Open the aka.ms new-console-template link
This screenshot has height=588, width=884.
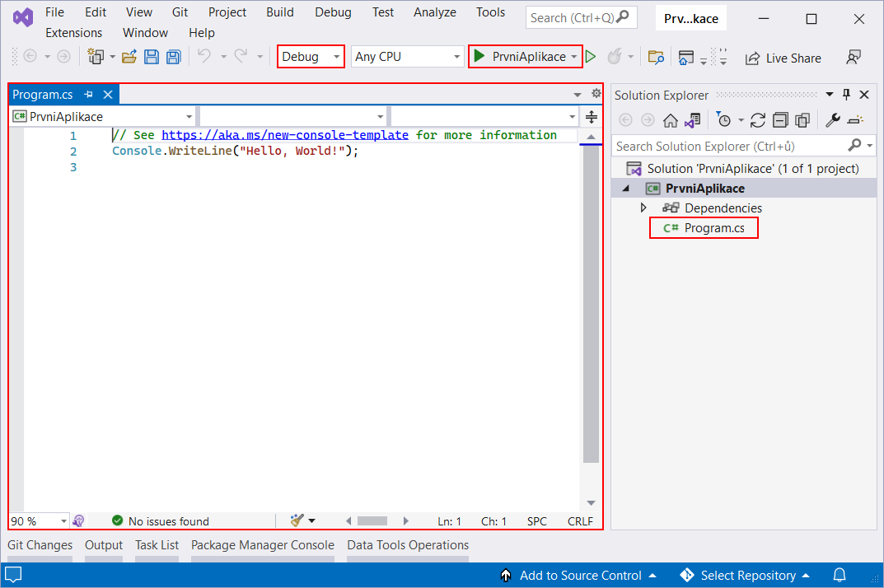click(285, 135)
